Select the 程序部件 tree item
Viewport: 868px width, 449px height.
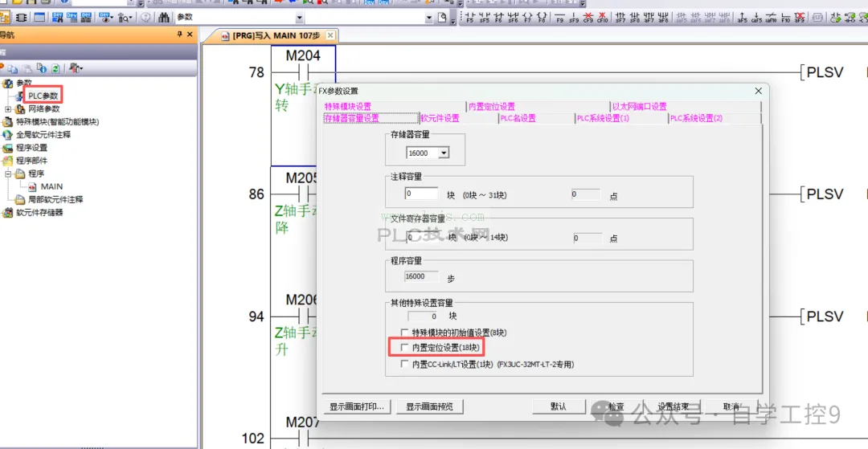point(31,161)
